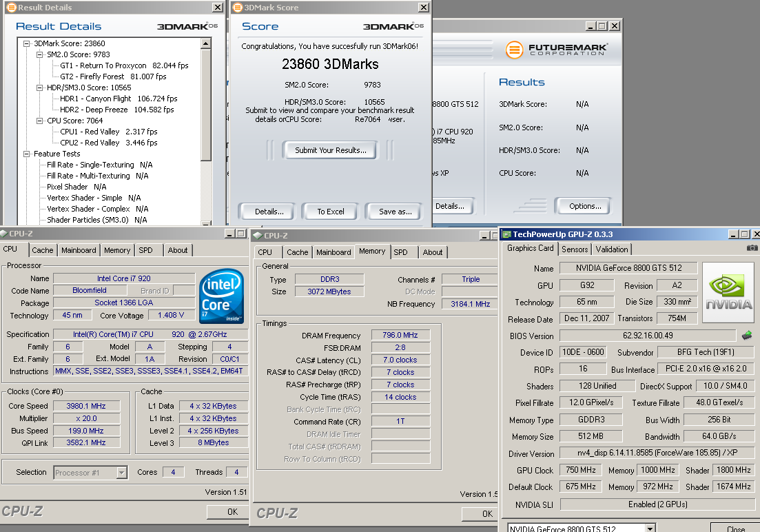Click the Result Details tree scrollbar thumb
Screen dimensions: 760x532
pyautogui.click(x=206, y=104)
